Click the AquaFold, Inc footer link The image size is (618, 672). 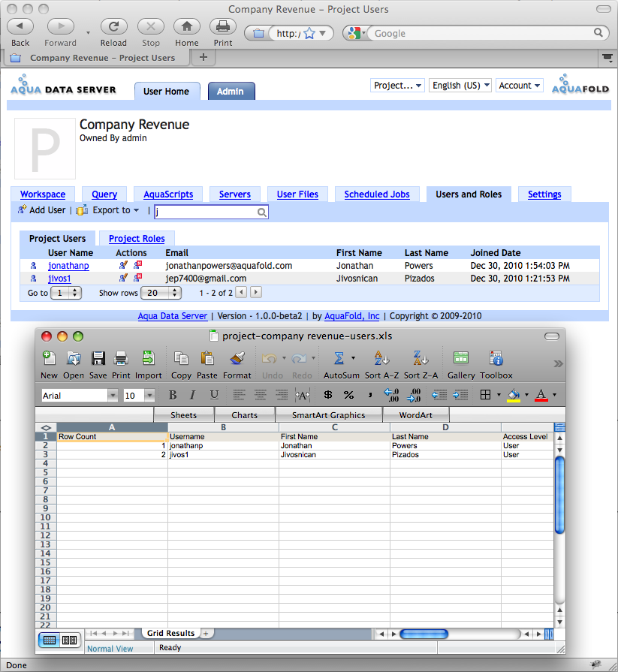coord(352,316)
